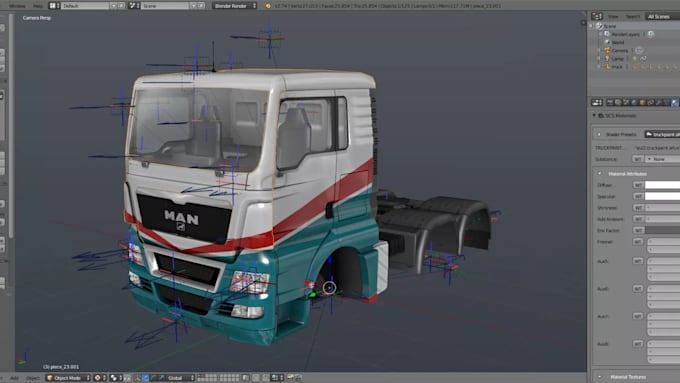The width and height of the screenshot is (680, 383).
Task: Open the Window menu
Action: coord(17,6)
